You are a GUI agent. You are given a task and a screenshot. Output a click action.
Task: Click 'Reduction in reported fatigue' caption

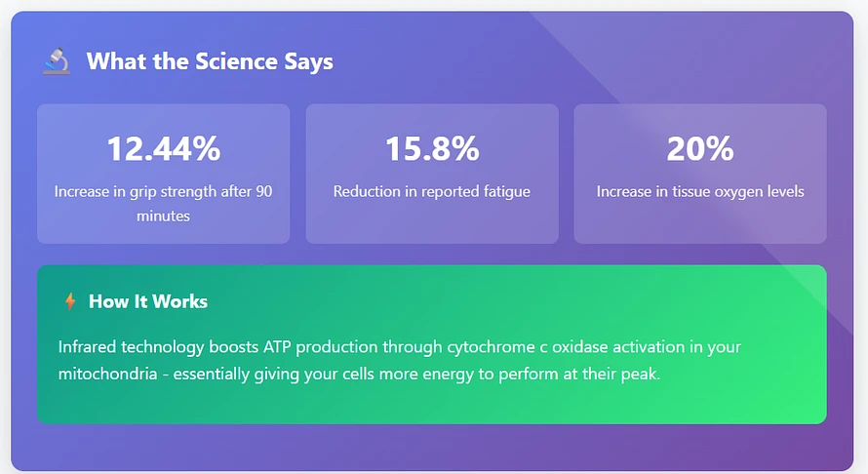[x=432, y=191]
